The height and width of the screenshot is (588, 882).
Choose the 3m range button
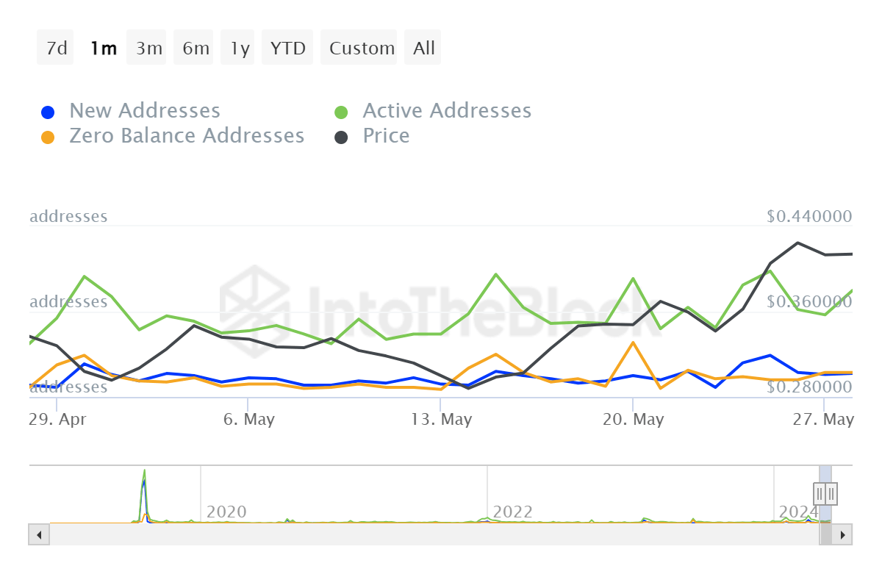pos(148,49)
